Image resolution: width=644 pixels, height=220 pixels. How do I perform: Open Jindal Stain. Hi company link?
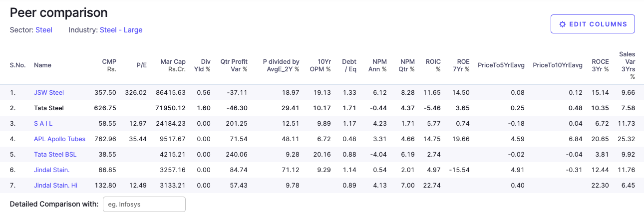(x=55, y=186)
